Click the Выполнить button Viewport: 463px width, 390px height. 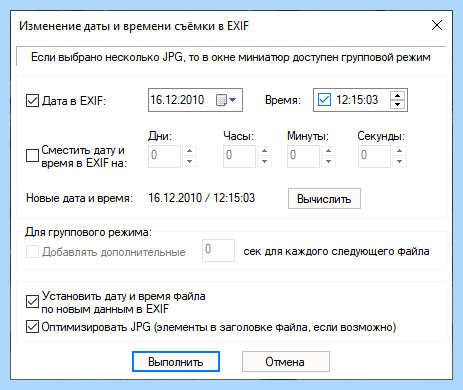point(176,362)
